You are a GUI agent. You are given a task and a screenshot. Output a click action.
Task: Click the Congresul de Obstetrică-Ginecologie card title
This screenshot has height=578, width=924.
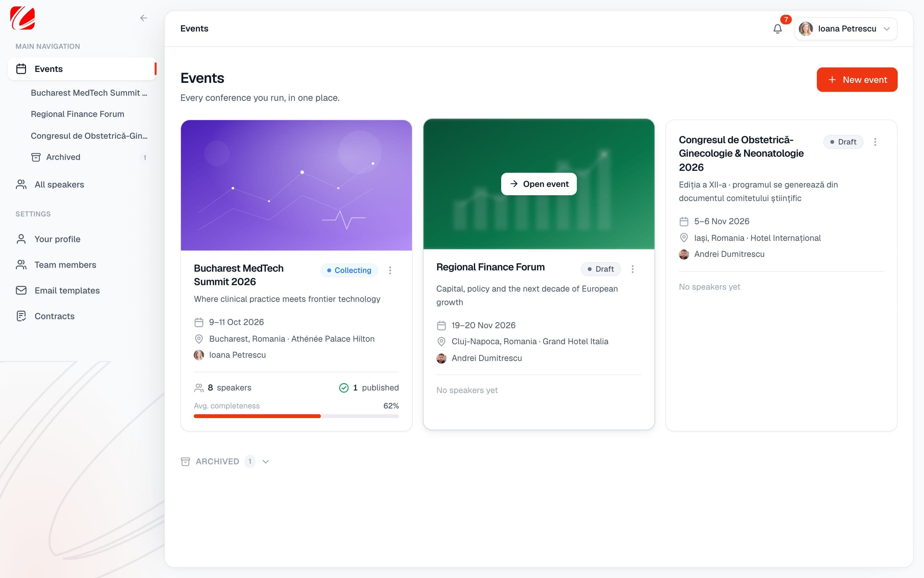[741, 154]
